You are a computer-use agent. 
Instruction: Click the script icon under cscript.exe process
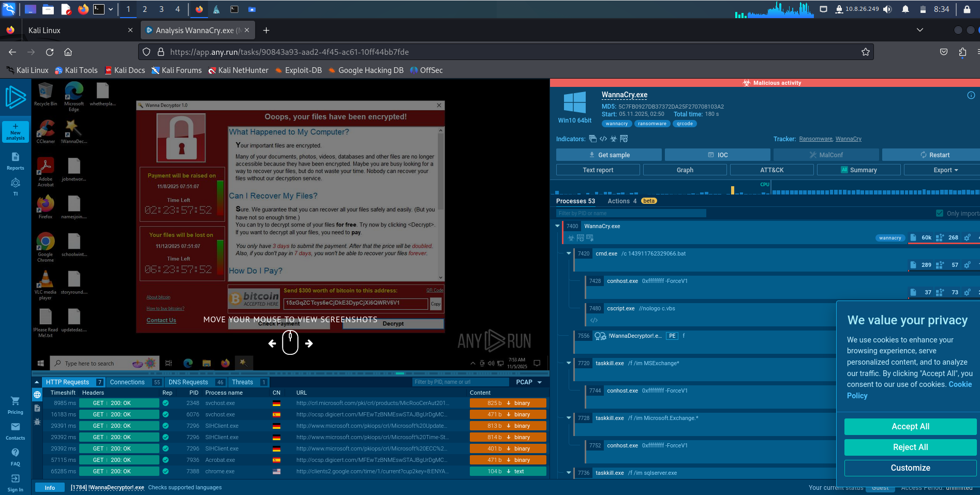[x=594, y=320]
